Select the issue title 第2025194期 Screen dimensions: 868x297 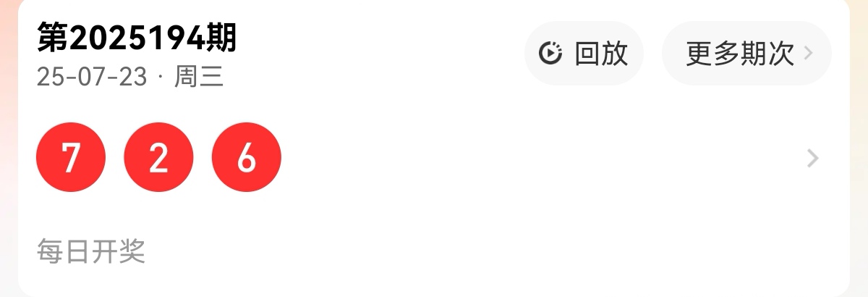click(x=137, y=38)
